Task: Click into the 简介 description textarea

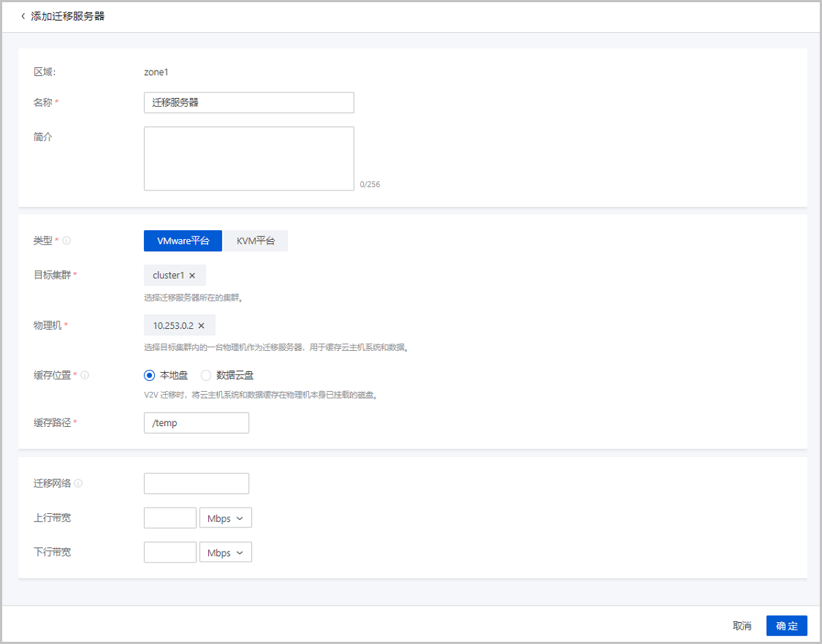Action: (249, 158)
